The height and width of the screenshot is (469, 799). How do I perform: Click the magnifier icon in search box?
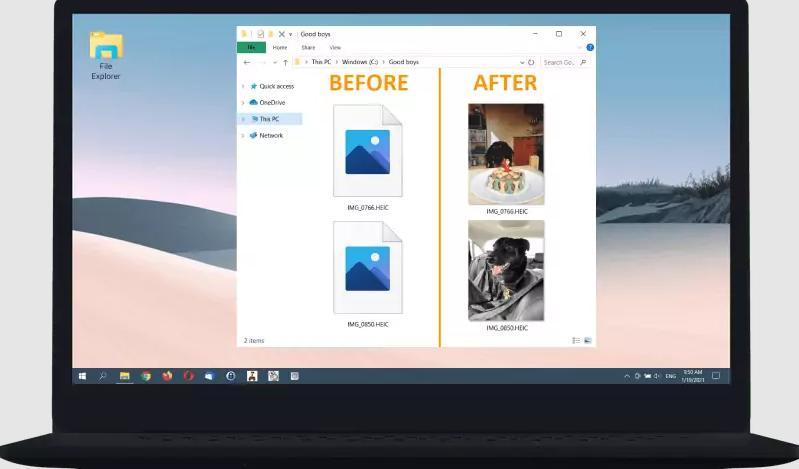(x=583, y=62)
